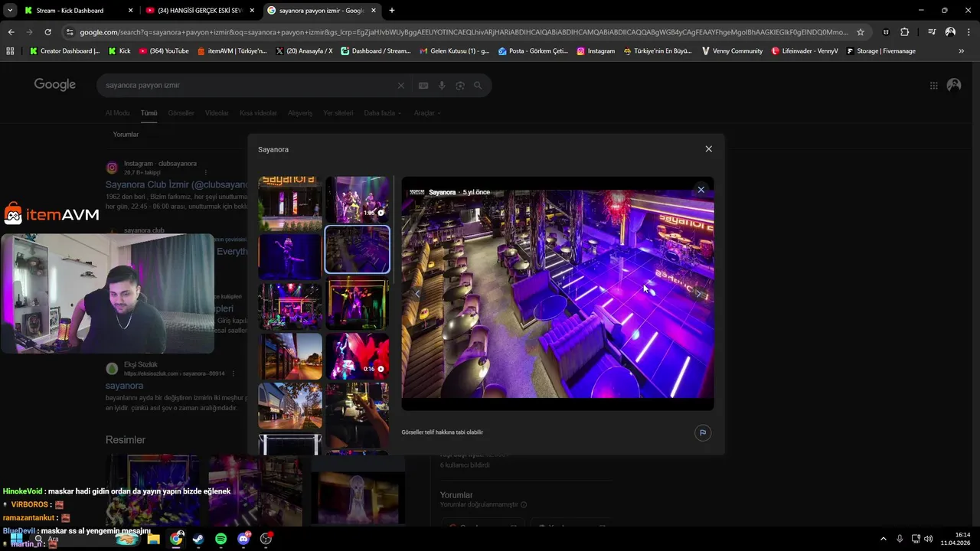Select the highlighted purple lounge thumbnail
The height and width of the screenshot is (551, 980).
click(x=358, y=249)
